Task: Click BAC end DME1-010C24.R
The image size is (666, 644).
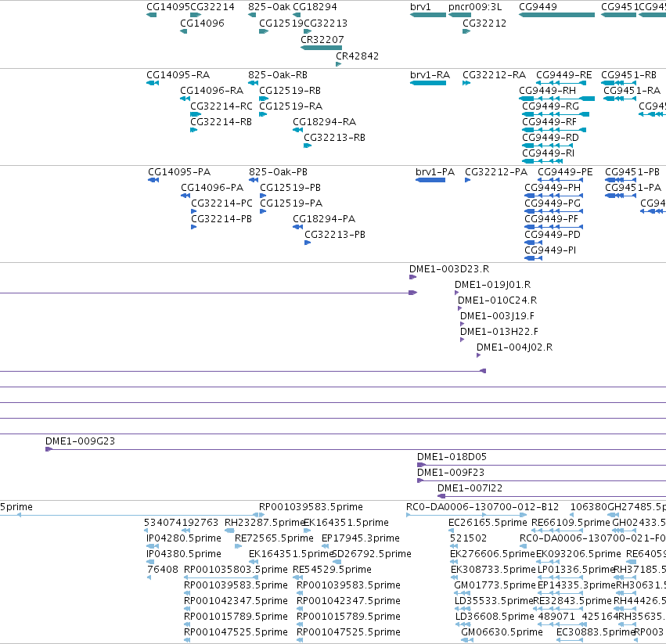Action: tap(498, 300)
